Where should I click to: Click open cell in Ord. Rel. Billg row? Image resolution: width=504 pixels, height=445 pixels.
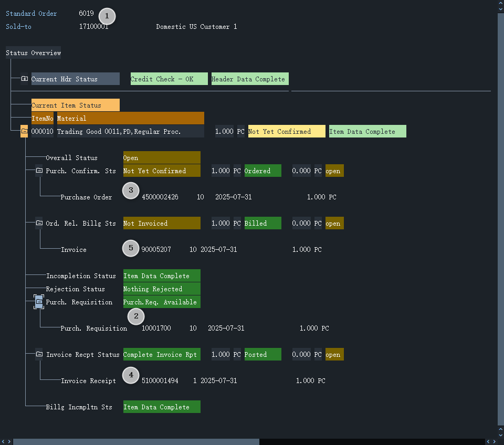pyautogui.click(x=334, y=223)
